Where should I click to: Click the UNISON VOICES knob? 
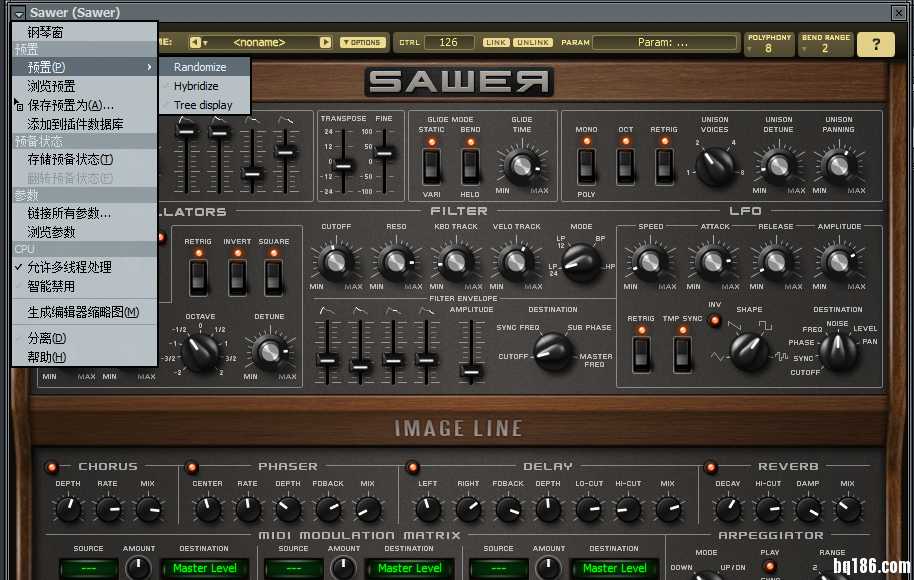coord(714,166)
